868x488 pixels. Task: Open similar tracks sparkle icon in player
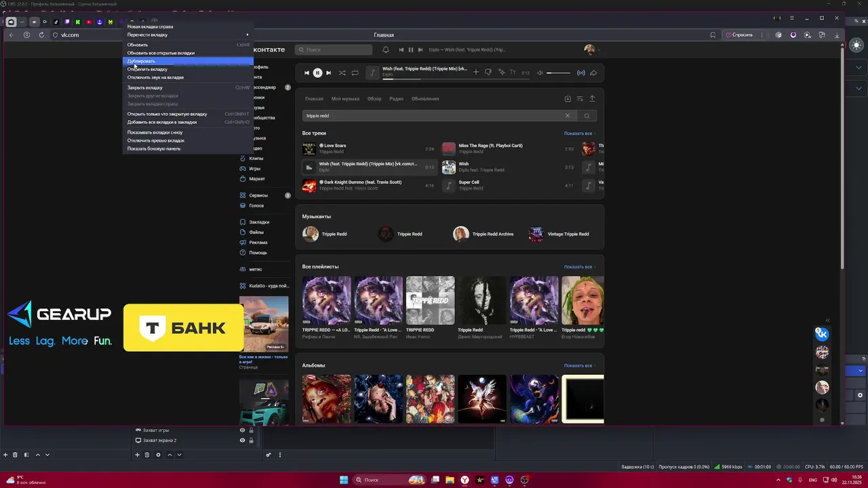click(501, 73)
